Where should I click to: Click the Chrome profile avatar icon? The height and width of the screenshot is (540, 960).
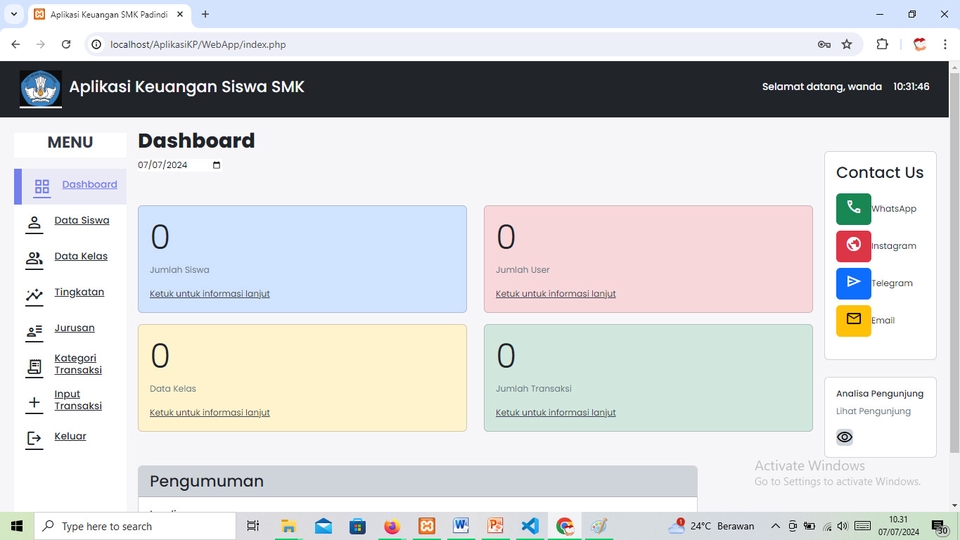click(920, 44)
